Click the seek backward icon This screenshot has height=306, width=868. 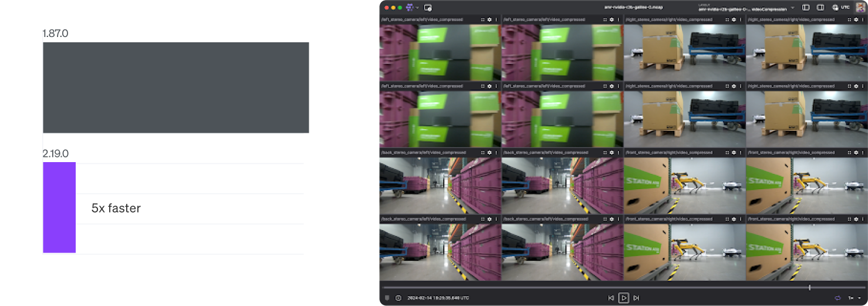[x=611, y=298]
